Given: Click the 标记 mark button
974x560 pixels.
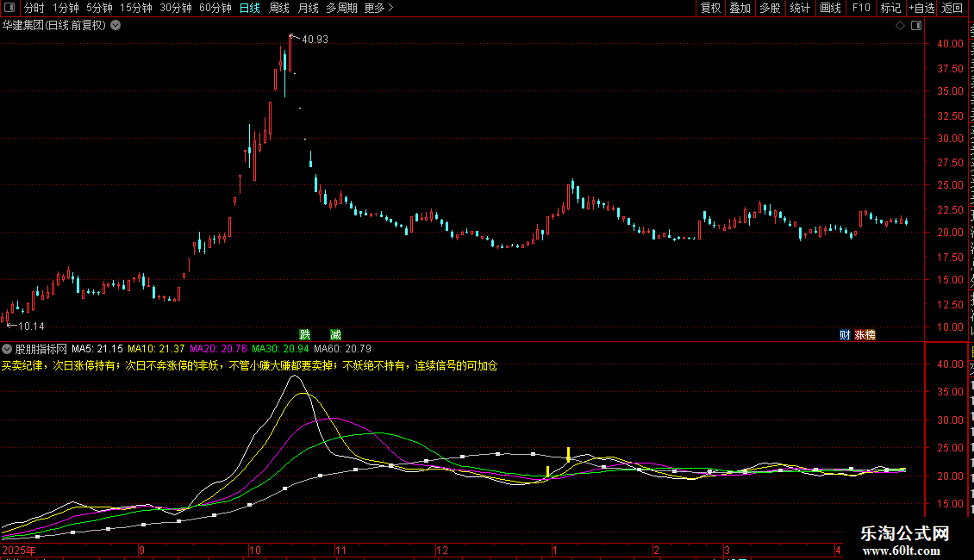Looking at the screenshot, I should point(890,8).
